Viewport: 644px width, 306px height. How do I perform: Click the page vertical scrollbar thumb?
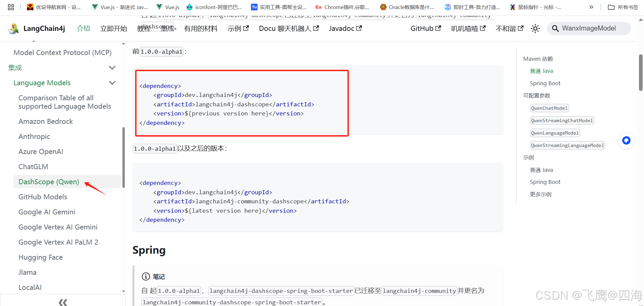tap(641, 72)
